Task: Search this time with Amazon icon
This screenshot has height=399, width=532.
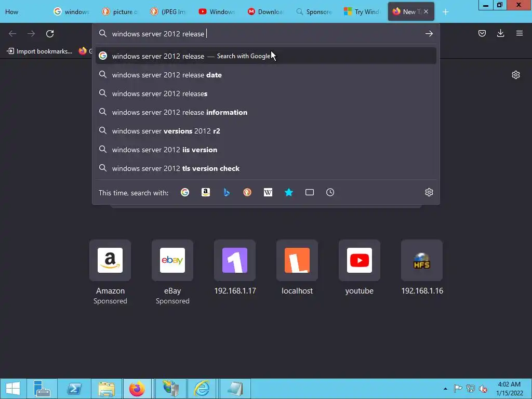Action: coord(206,192)
